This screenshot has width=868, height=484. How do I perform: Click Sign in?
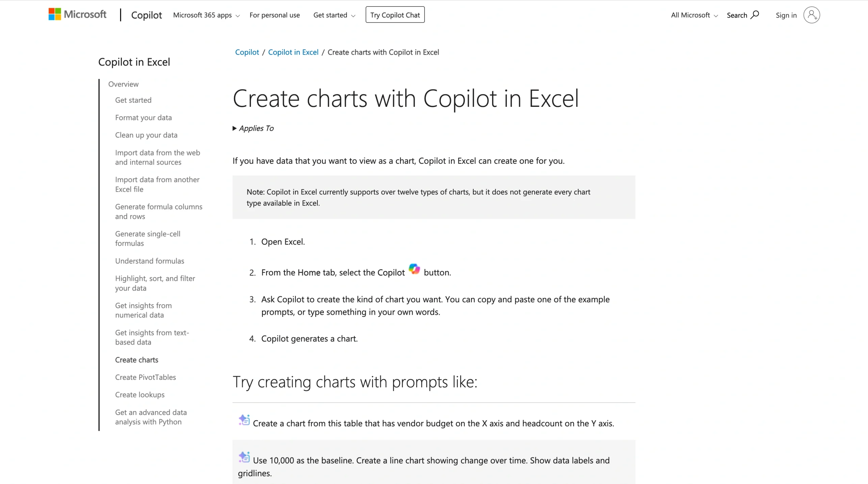785,15
